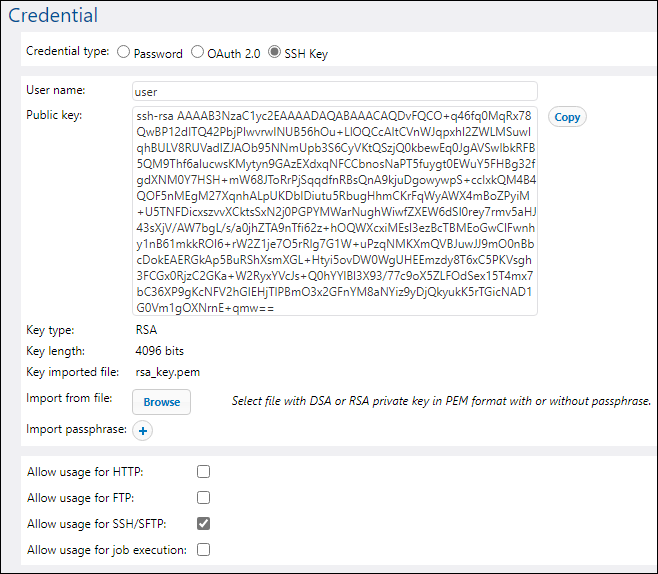Select the SSH Key radio option

(x=275, y=52)
